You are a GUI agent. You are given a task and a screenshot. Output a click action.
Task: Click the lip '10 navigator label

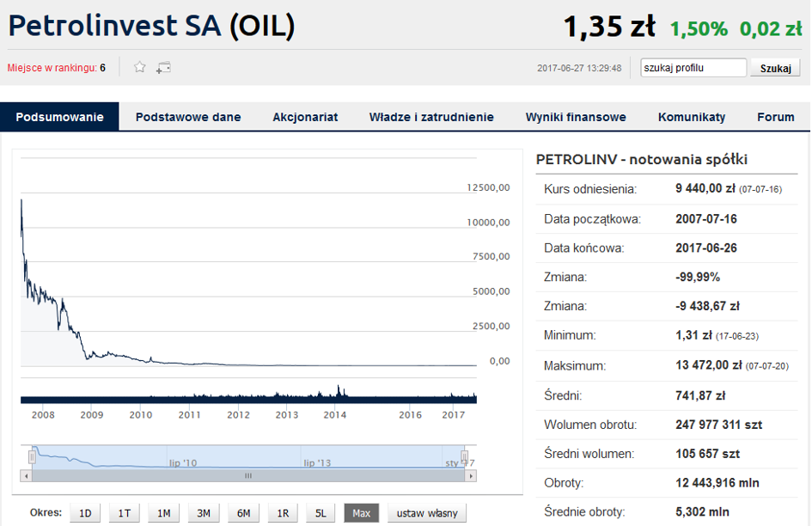point(183,462)
